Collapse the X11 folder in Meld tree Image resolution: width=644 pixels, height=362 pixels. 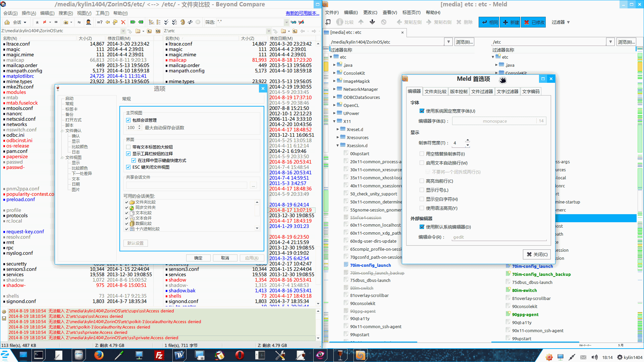pos(334,121)
